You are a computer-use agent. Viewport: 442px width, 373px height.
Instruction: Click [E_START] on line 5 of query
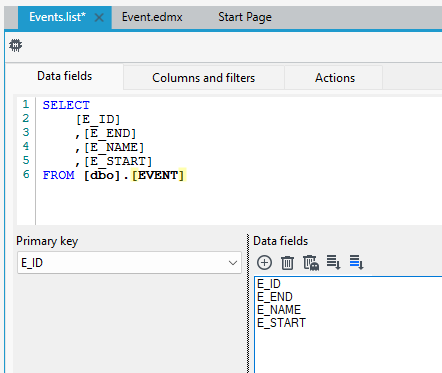[118, 161]
